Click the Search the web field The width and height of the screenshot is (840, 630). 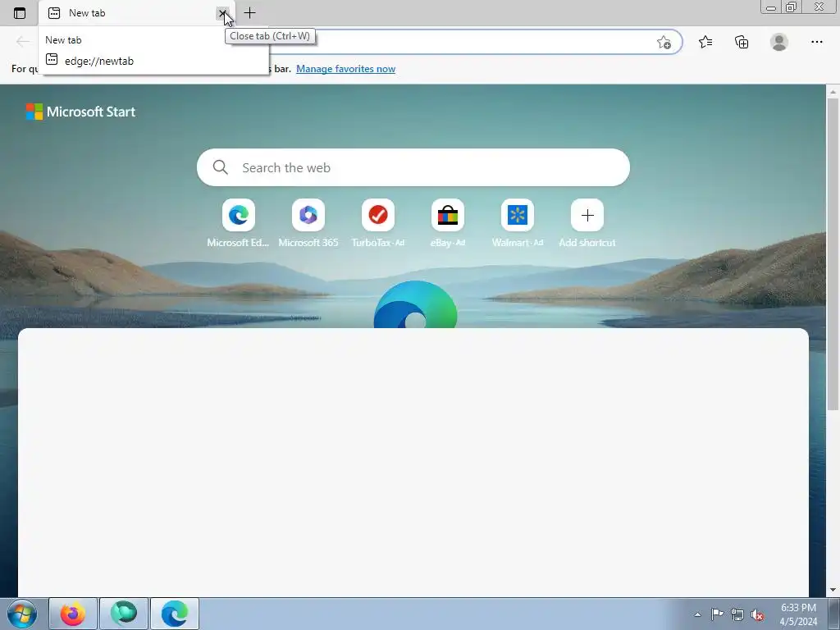413,167
